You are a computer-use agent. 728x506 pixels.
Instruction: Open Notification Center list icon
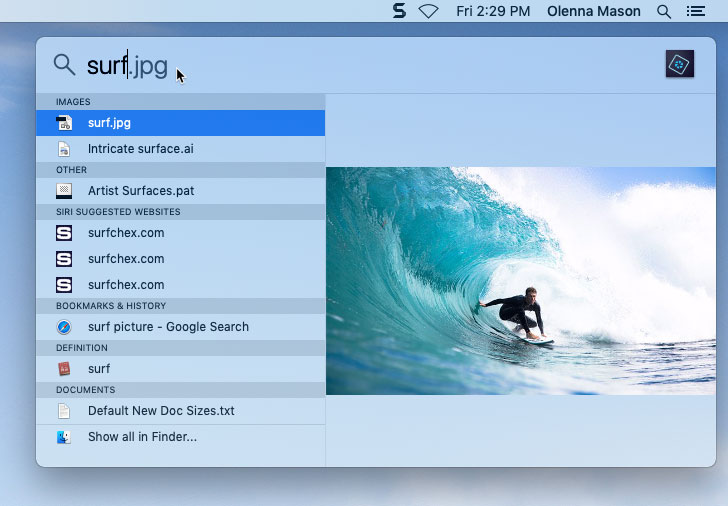[696, 11]
